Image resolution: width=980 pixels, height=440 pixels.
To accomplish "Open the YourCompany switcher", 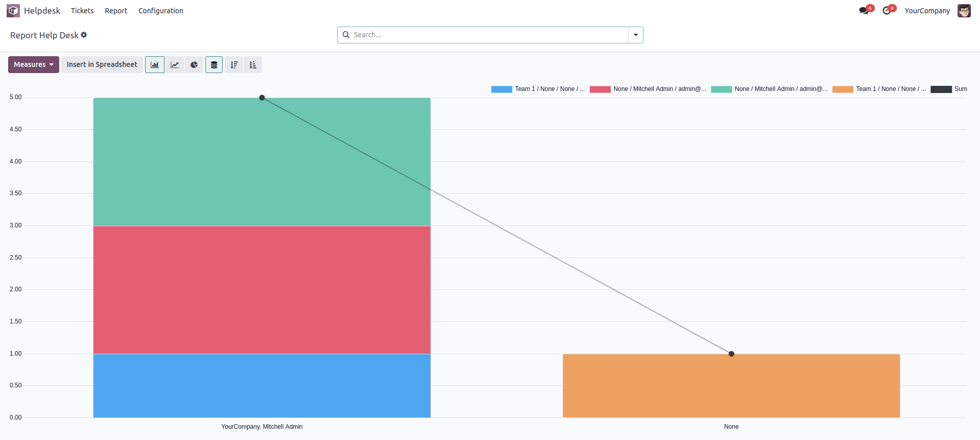I will click(927, 11).
